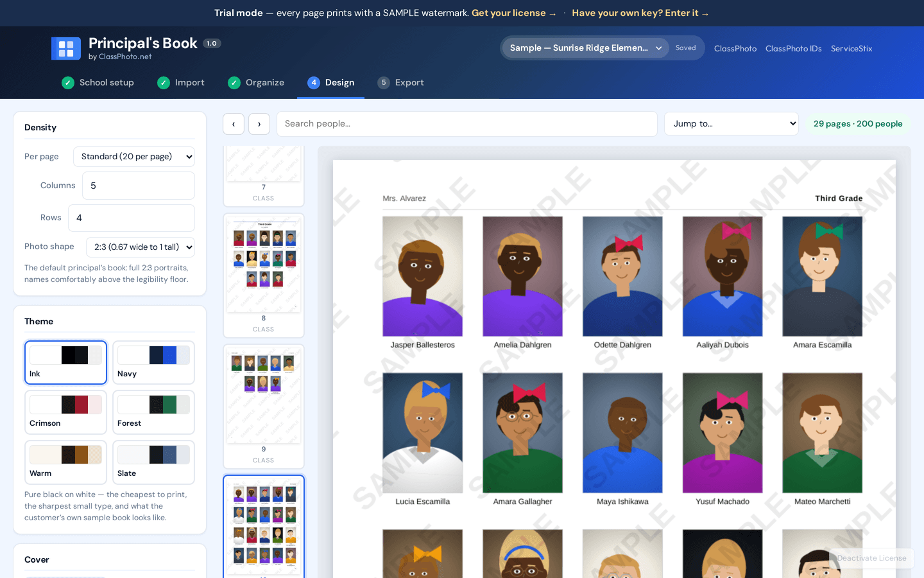Open the School setup tab

pyautogui.click(x=98, y=83)
